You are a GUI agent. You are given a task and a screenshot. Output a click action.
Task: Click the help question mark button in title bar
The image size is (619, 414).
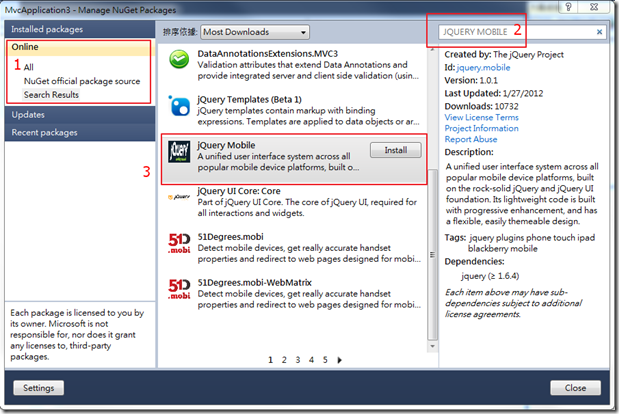568,7
